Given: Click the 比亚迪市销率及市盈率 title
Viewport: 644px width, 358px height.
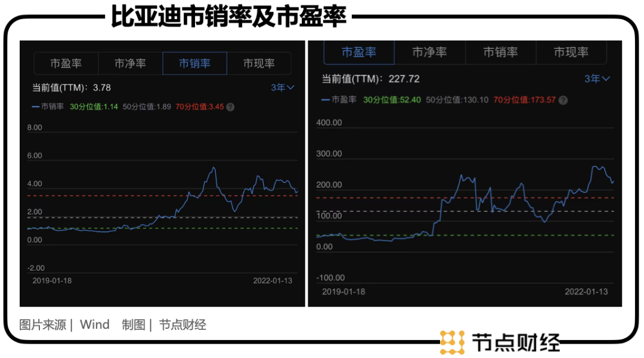Looking at the screenshot, I should point(229,17).
